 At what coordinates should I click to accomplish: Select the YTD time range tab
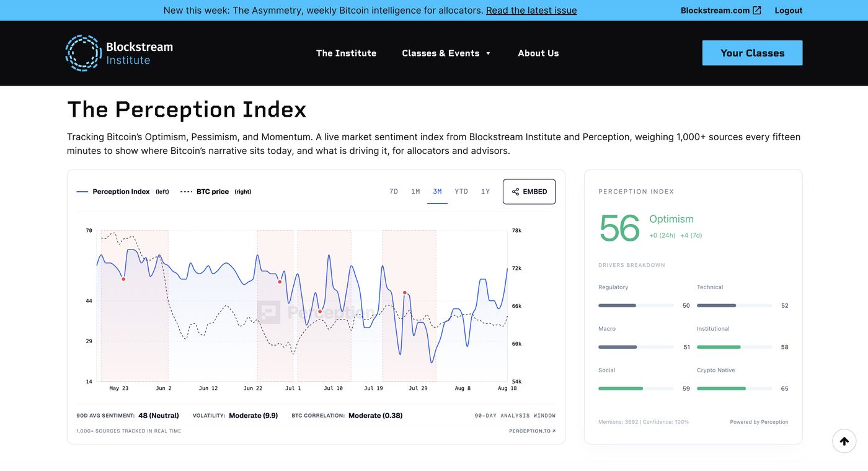461,192
